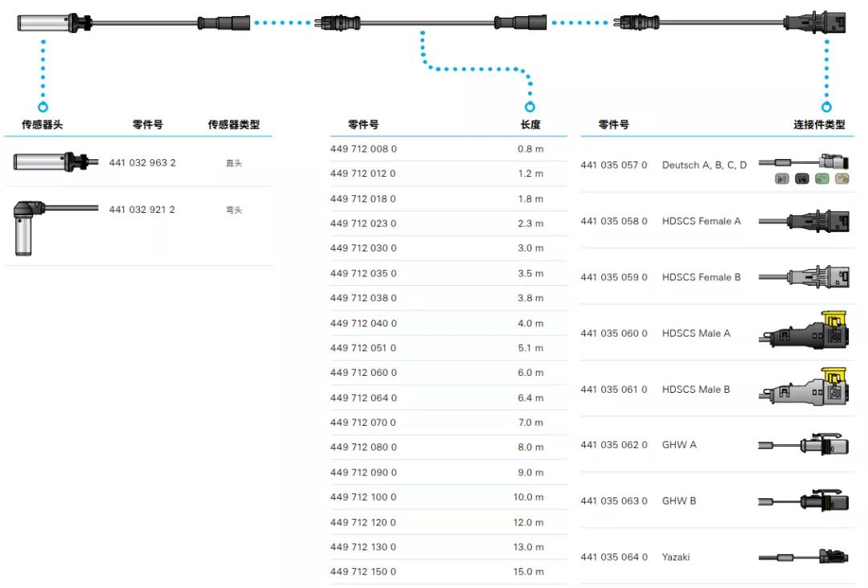Click the green Deutsch key swatch

821,180
